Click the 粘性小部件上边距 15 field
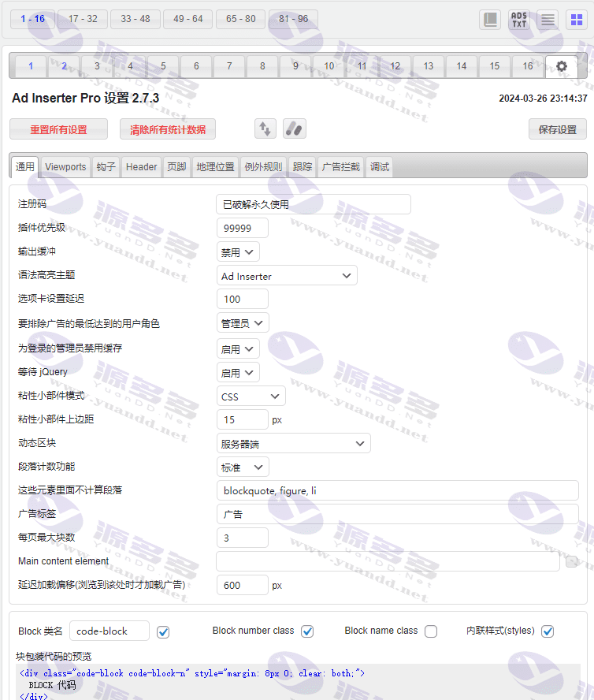 pos(243,419)
